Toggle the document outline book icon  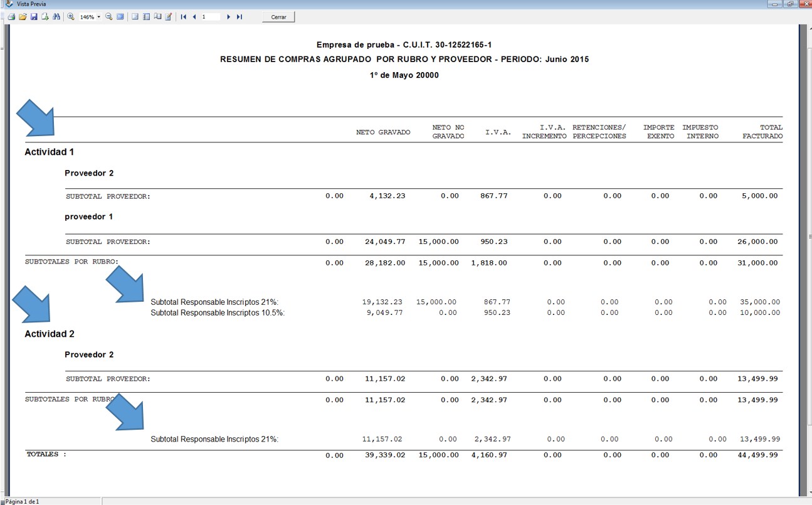157,17
